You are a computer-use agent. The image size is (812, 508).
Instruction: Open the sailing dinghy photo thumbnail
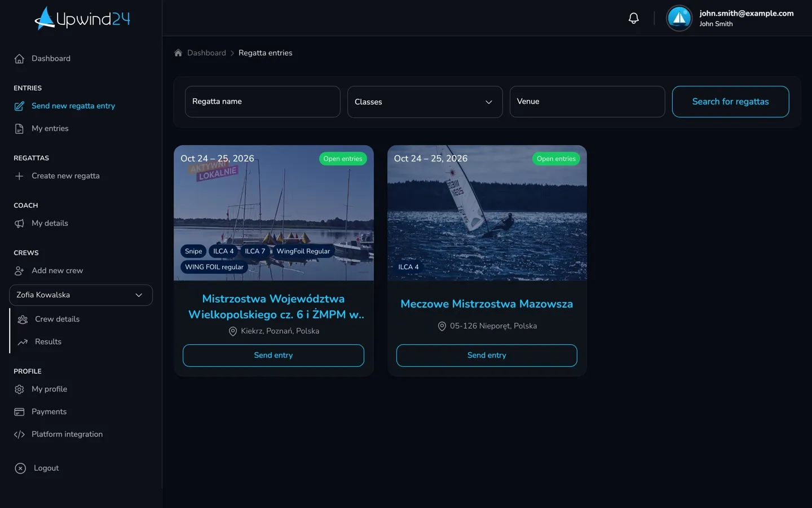pos(487,213)
